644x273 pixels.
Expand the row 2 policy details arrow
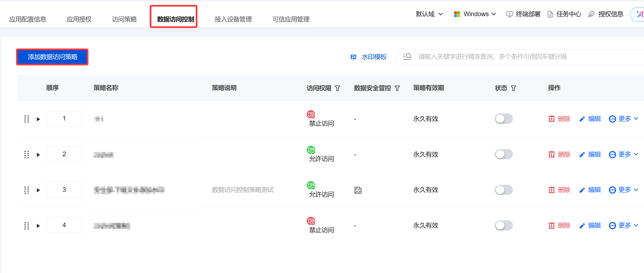[38, 155]
